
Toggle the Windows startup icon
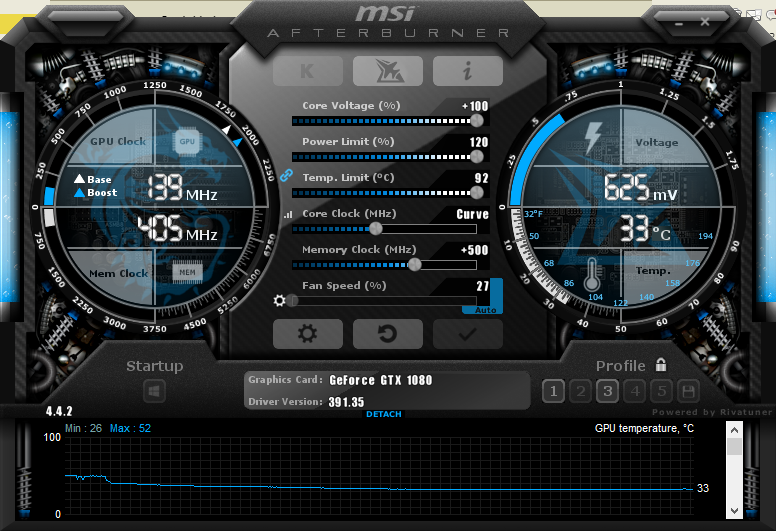(x=154, y=391)
